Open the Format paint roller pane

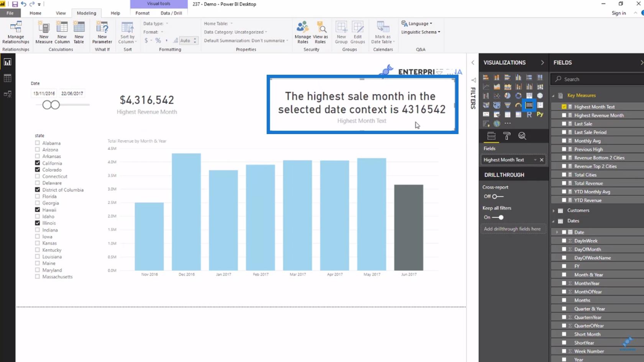(x=507, y=136)
